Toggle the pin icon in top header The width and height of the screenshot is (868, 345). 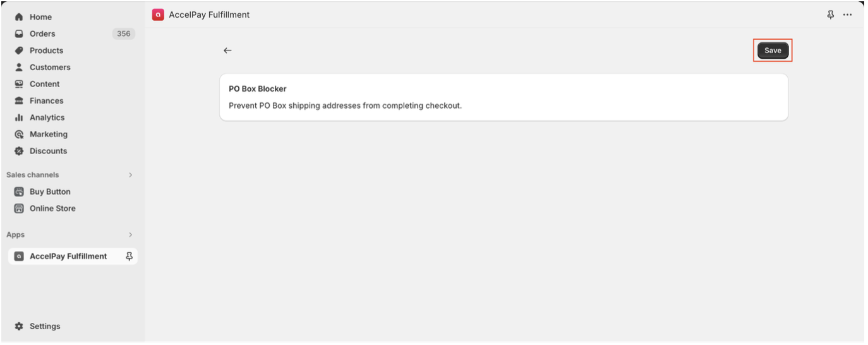(831, 15)
